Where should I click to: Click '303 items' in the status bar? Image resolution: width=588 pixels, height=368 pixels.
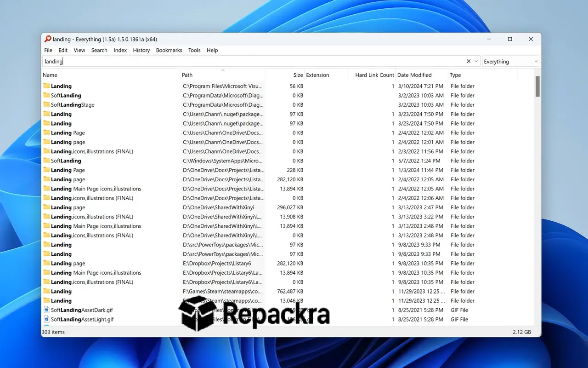pos(53,332)
